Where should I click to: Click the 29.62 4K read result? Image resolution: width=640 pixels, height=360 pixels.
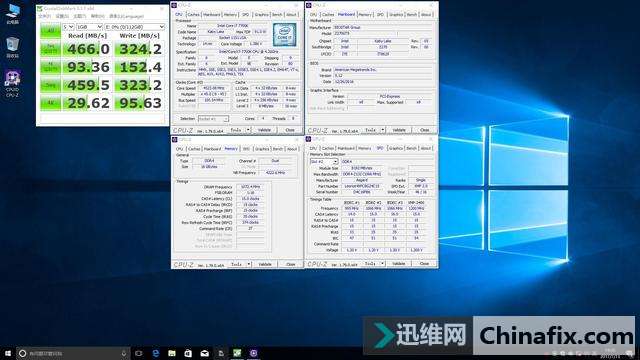point(87,103)
